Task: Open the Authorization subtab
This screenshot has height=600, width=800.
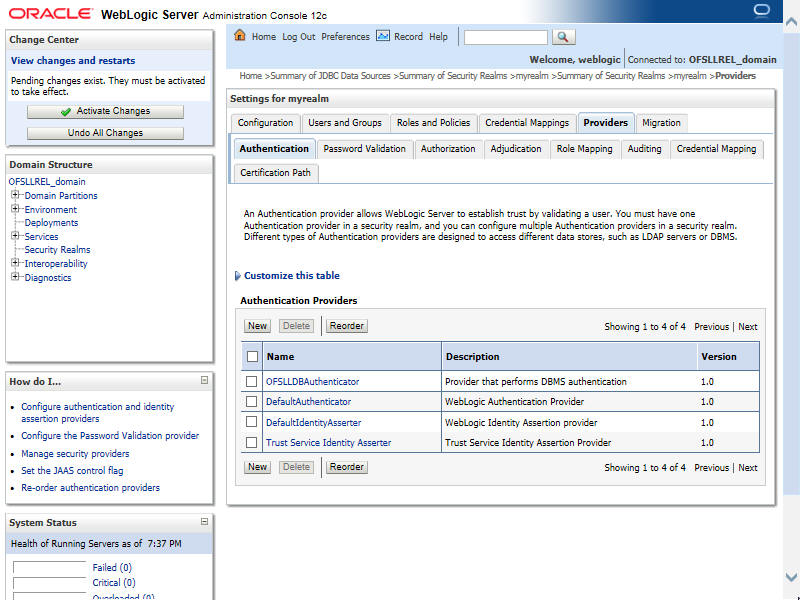Action: 448,149
